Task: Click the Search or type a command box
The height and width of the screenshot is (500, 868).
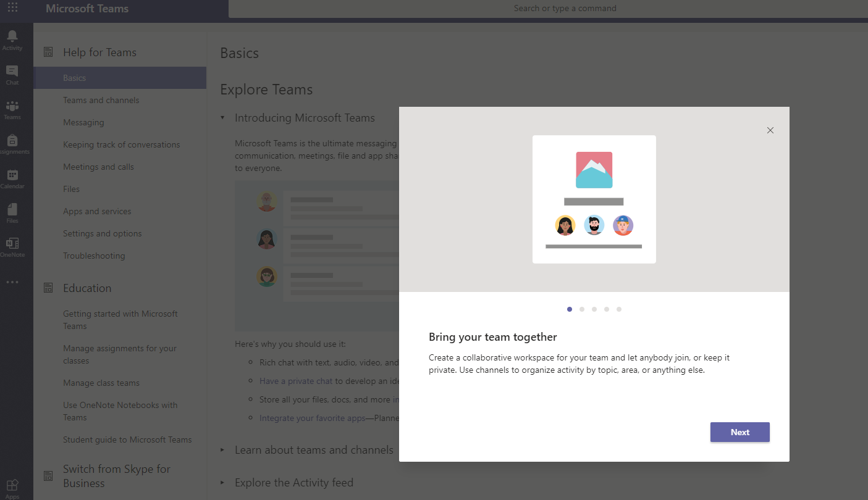Action: [548, 9]
